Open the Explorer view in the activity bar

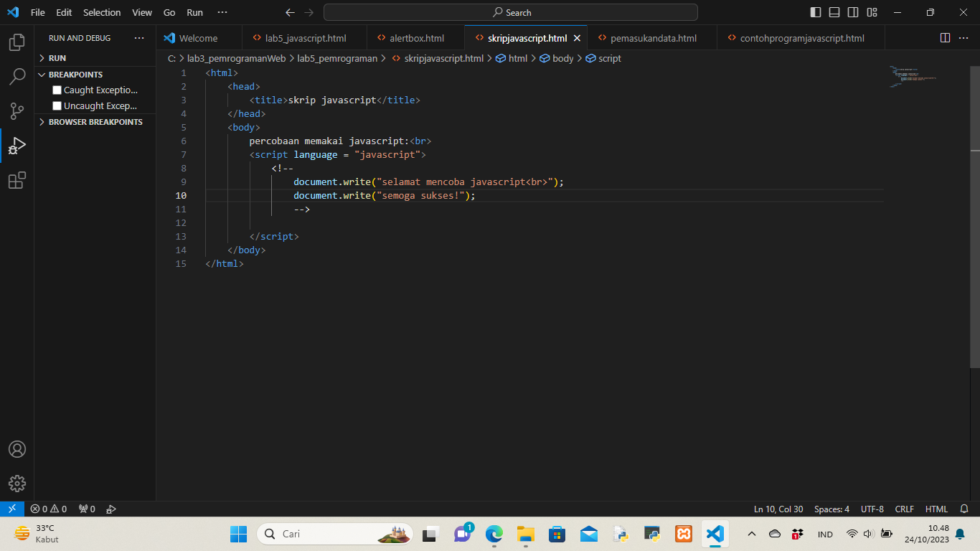pos(16,42)
